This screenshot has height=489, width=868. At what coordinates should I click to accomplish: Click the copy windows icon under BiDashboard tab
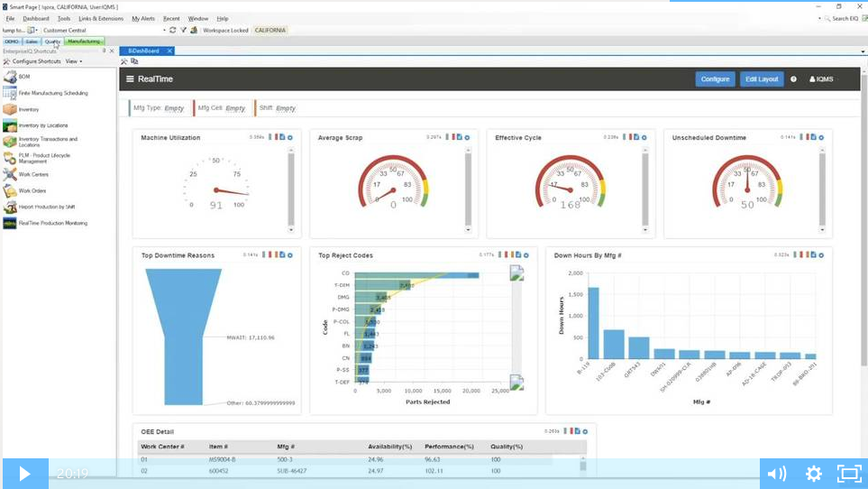click(x=134, y=61)
